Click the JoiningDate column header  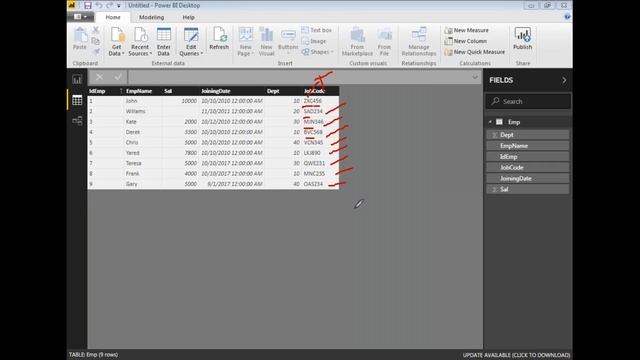(x=231, y=91)
